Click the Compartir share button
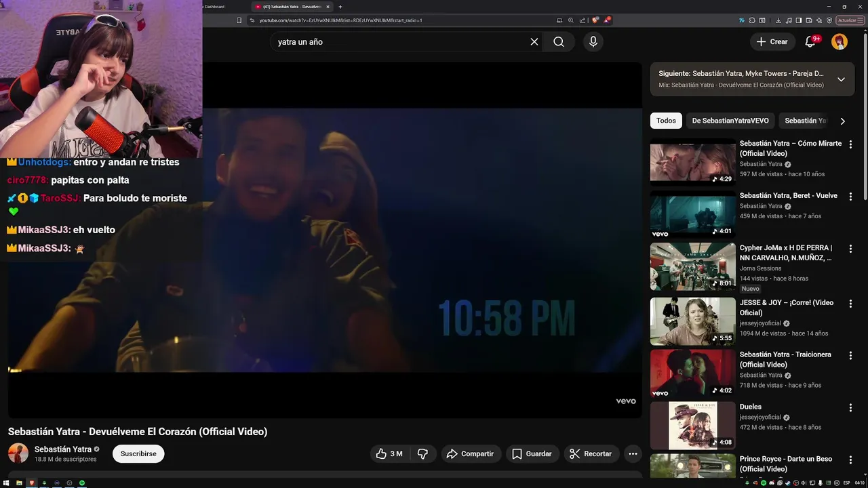Viewport: 868px width, 488px height. (x=470, y=453)
